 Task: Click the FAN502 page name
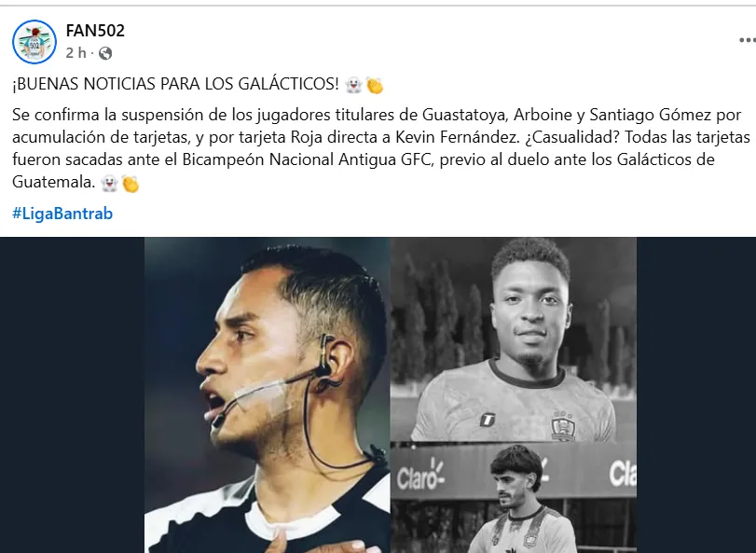[95, 31]
